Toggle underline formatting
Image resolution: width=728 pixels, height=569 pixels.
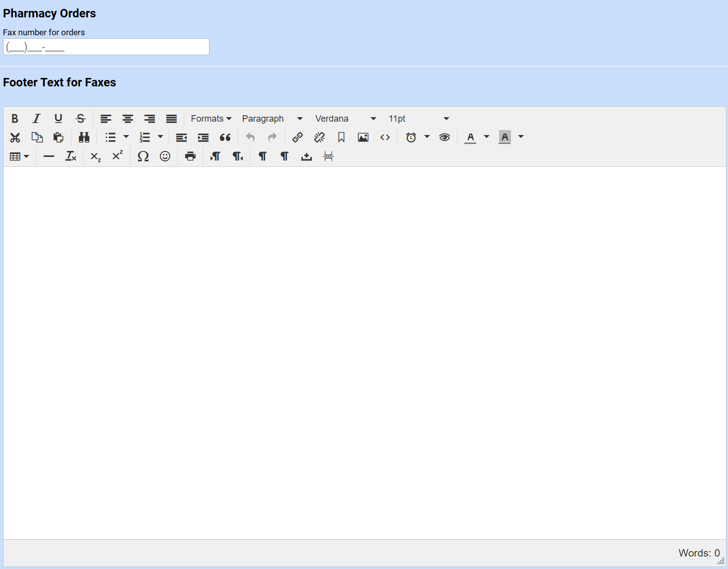pyautogui.click(x=59, y=119)
